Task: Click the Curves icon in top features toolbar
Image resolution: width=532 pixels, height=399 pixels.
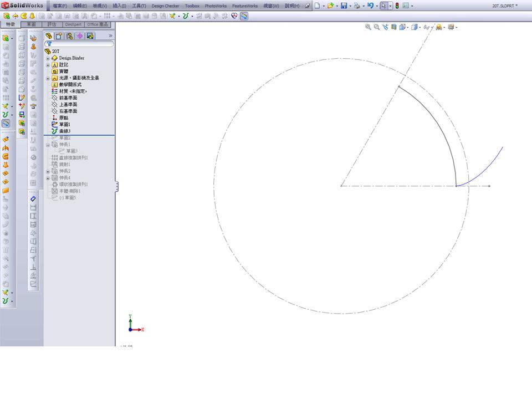Action: pos(185,16)
